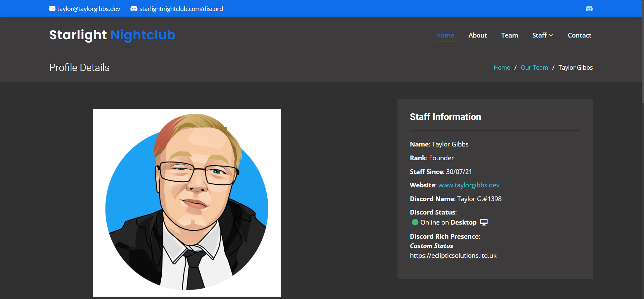The width and height of the screenshot is (644, 299).
Task: Click the Home breadcrumb link
Action: point(501,68)
